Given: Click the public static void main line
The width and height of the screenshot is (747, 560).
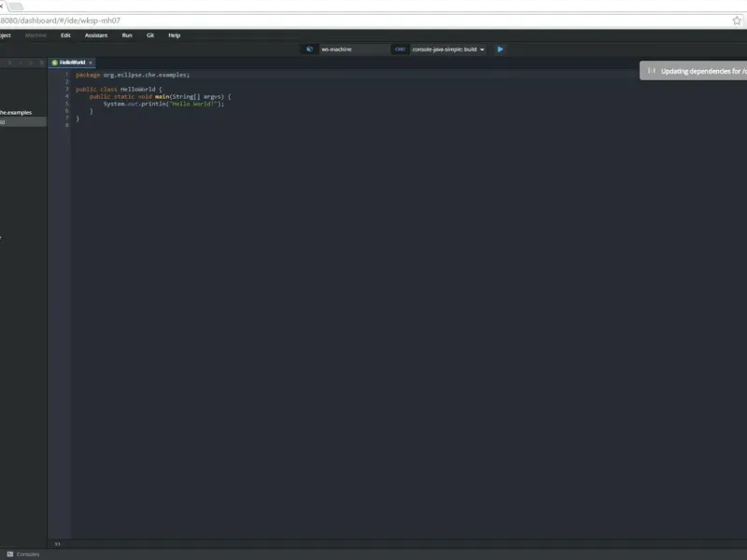Looking at the screenshot, I should pos(160,96).
